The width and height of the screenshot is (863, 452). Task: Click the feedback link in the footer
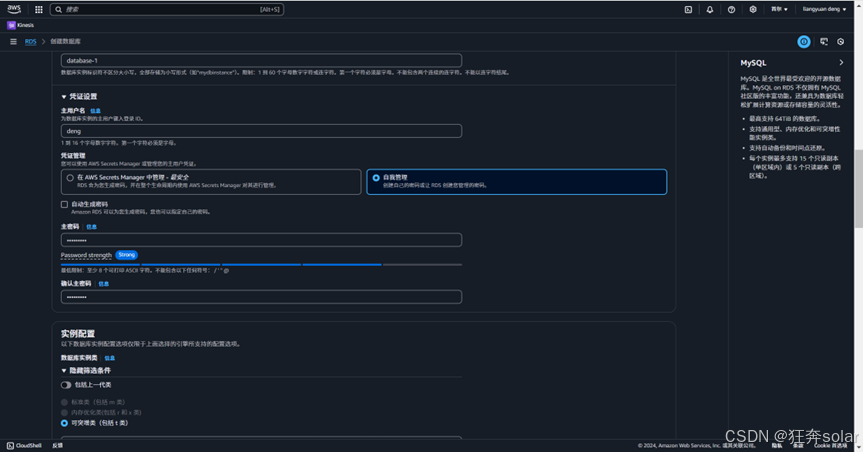click(57, 445)
